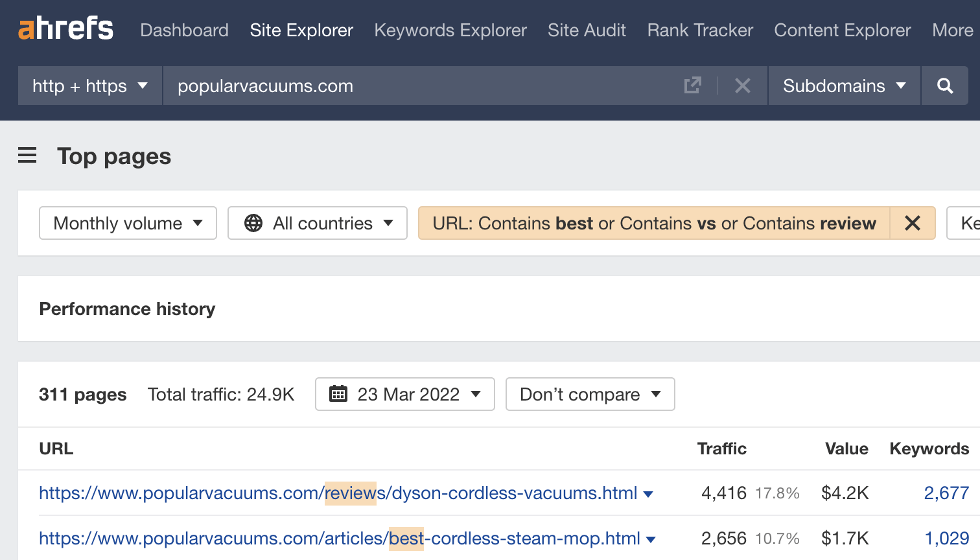The width and height of the screenshot is (980, 560).
Task: Open the Monthly volume dropdown
Action: tap(127, 223)
